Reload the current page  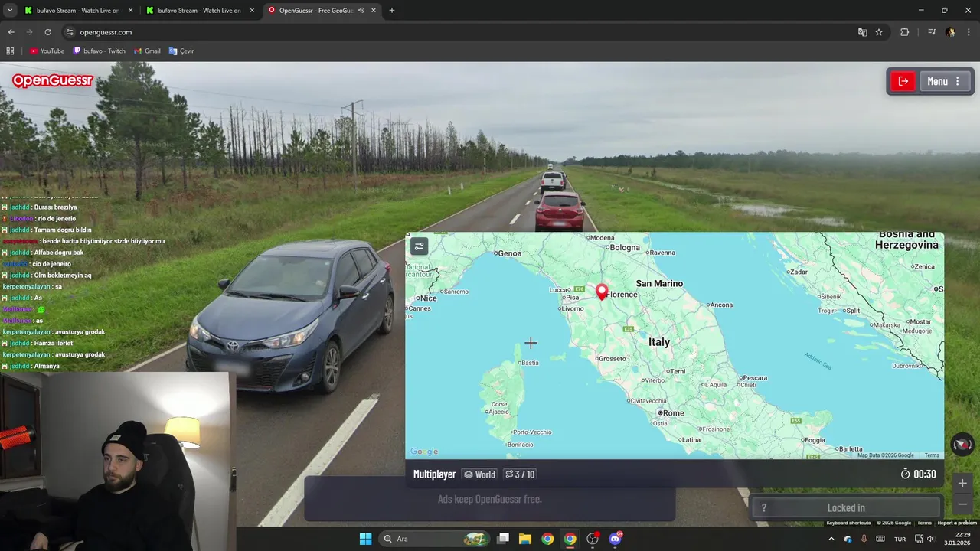point(47,32)
